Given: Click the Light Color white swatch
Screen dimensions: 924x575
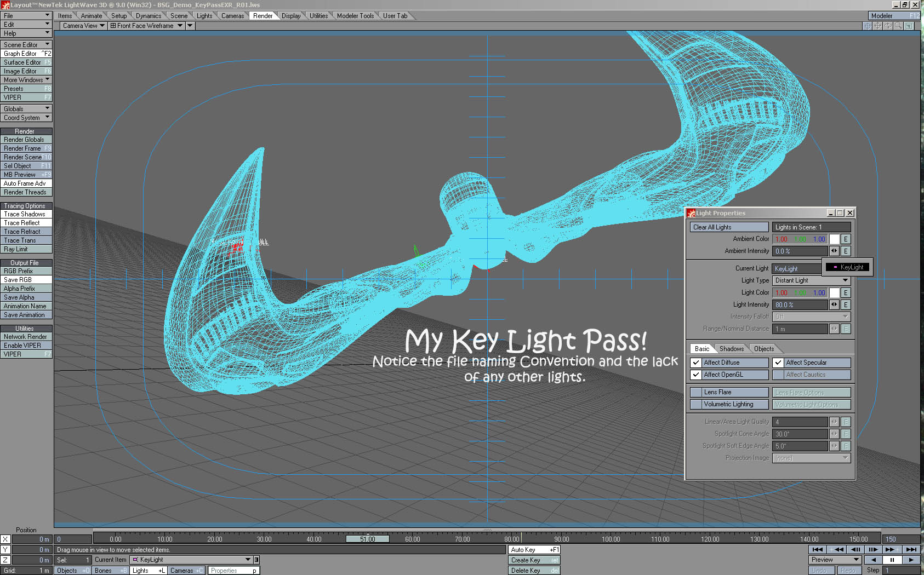Looking at the screenshot, I should 834,293.
